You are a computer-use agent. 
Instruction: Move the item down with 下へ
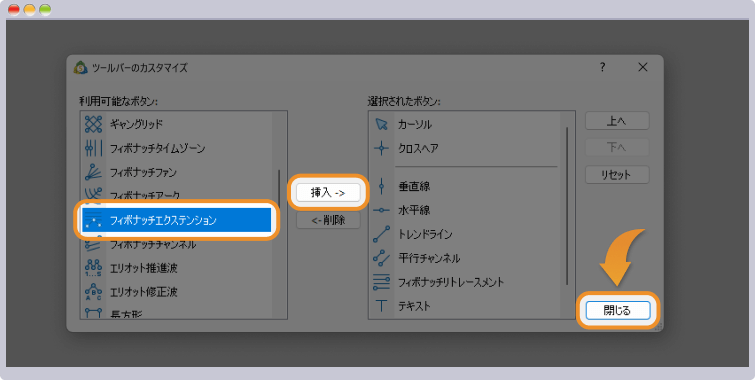[x=617, y=148]
